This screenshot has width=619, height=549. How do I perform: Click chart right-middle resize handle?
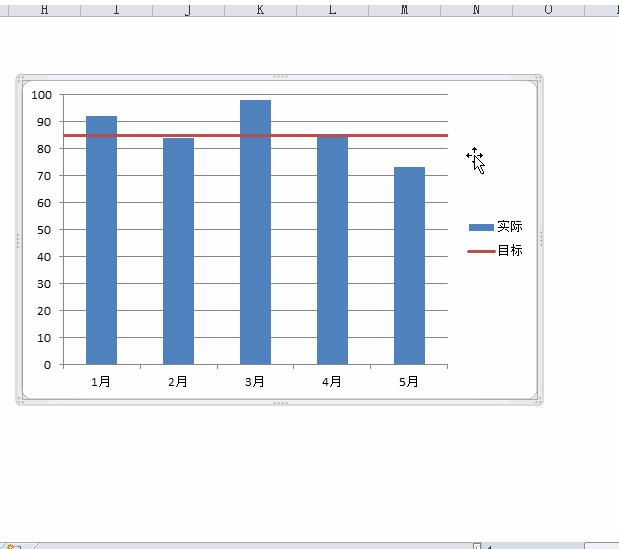[x=541, y=239]
